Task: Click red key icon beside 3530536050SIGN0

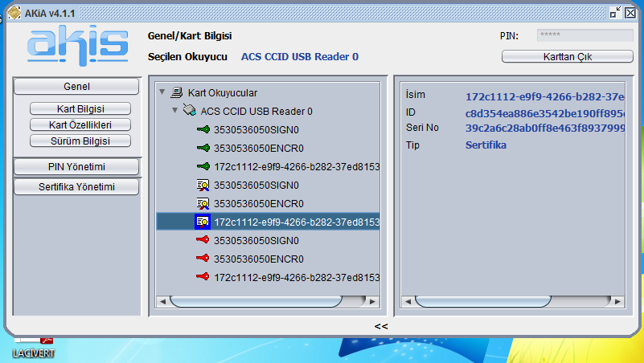Action: click(x=203, y=240)
